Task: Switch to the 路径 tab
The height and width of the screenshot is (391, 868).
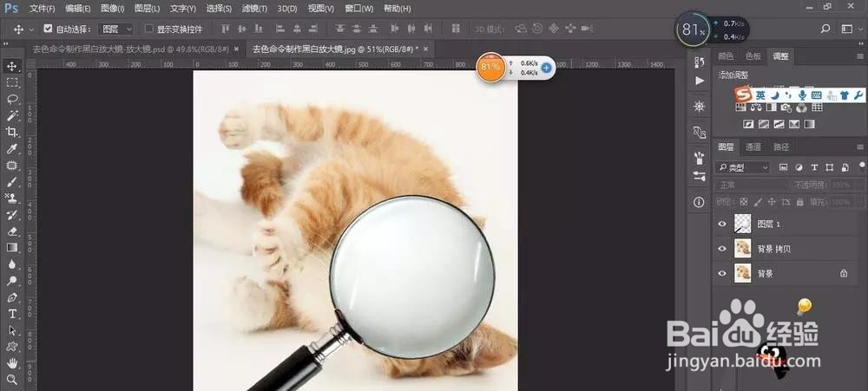Action: 780,147
